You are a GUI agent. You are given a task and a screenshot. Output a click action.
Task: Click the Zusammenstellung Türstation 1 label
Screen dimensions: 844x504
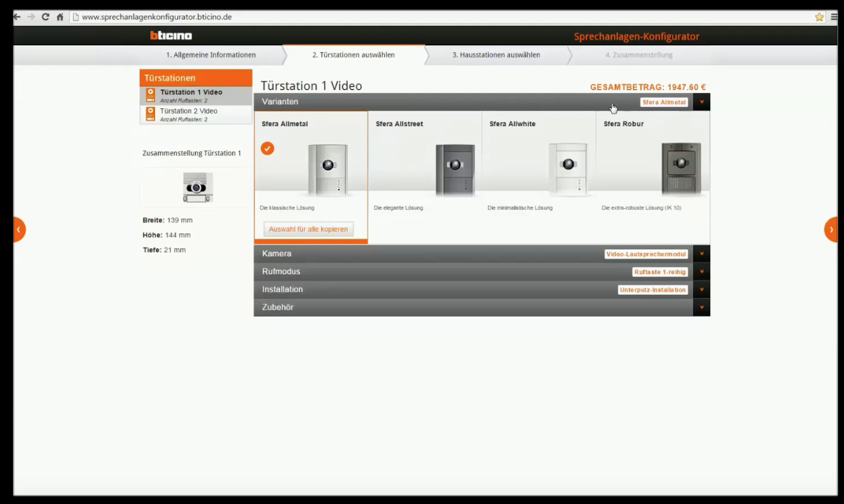coord(192,153)
